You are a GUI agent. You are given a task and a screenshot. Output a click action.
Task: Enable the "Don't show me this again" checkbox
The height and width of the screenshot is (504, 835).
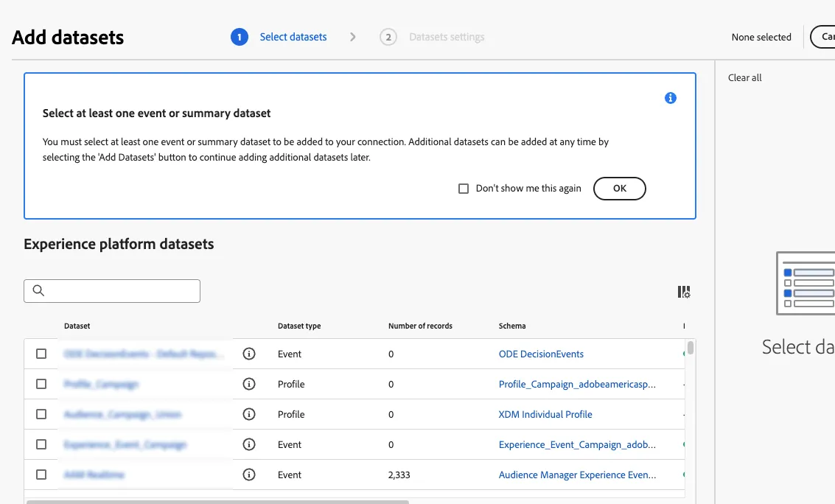tap(464, 189)
